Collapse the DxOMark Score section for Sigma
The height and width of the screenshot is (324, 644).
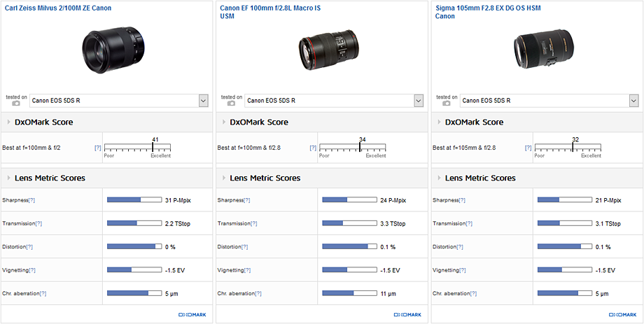pyautogui.click(x=439, y=122)
